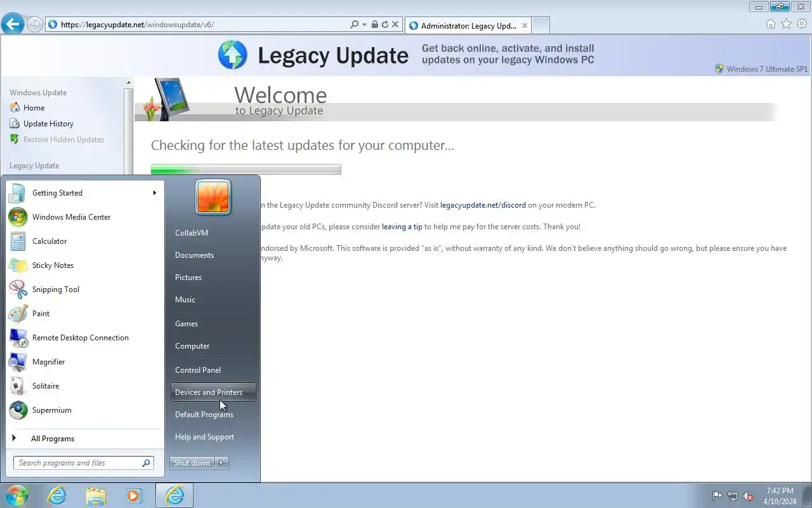Open Games from the Start menu
This screenshot has width=812, height=508.
coord(213,324)
